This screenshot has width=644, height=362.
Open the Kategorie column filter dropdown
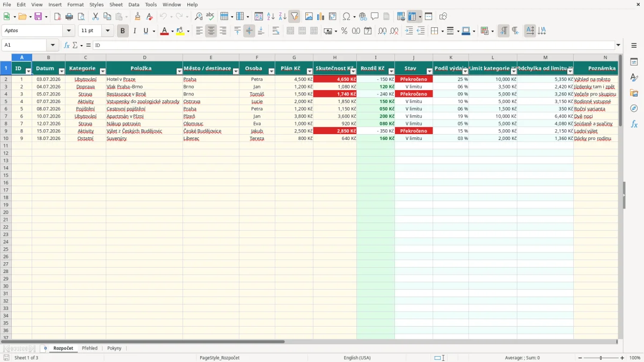[x=101, y=71]
